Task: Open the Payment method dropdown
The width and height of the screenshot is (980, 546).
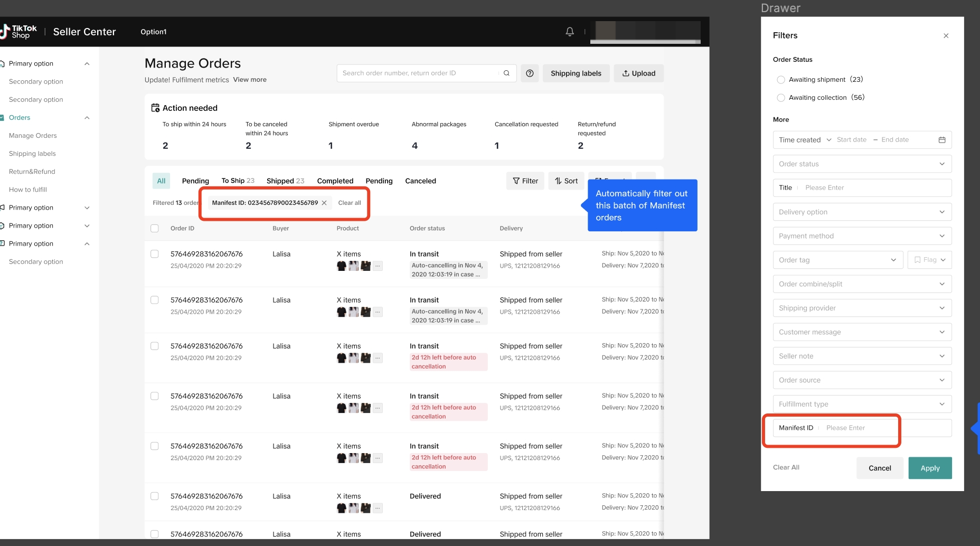Action: 862,236
